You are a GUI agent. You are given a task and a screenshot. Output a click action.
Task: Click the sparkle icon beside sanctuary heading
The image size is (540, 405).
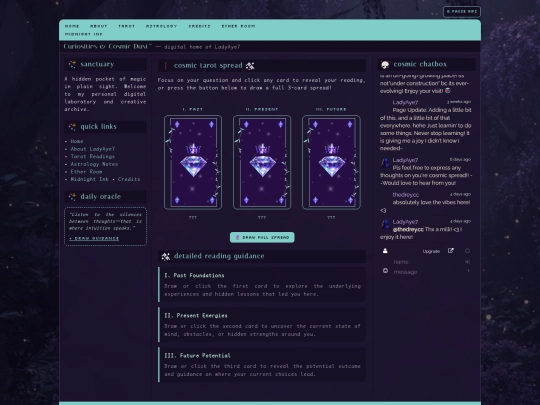pos(72,64)
